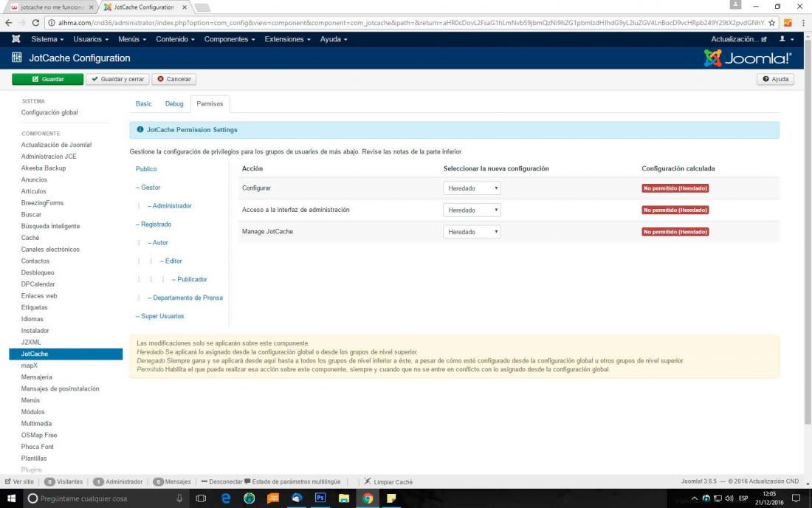This screenshot has width=812, height=508.
Task: Click the Cancelar button
Action: pyautogui.click(x=174, y=79)
